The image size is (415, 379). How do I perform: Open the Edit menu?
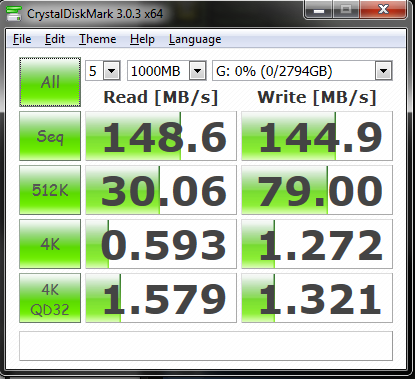click(x=55, y=39)
